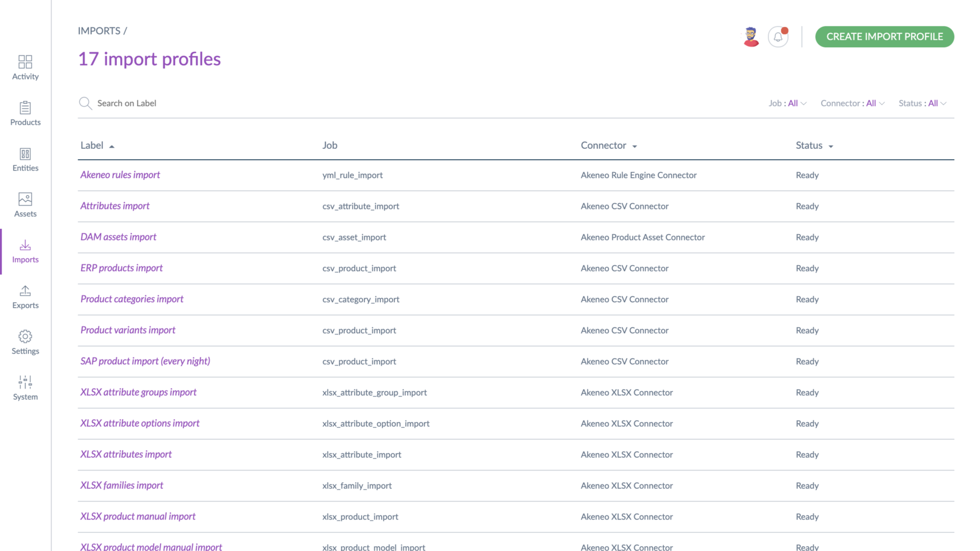Click the Create Import Profile button
Image resolution: width=980 pixels, height=551 pixels.
pyautogui.click(x=884, y=37)
